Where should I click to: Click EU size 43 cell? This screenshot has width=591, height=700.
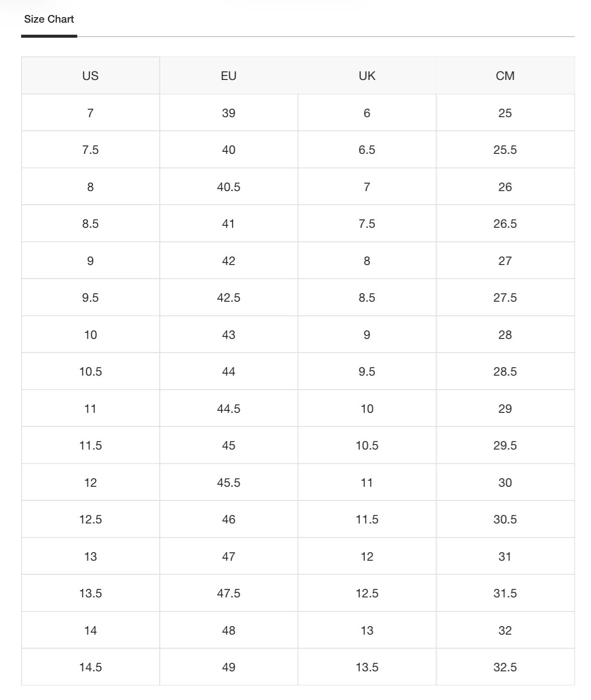pos(229,335)
